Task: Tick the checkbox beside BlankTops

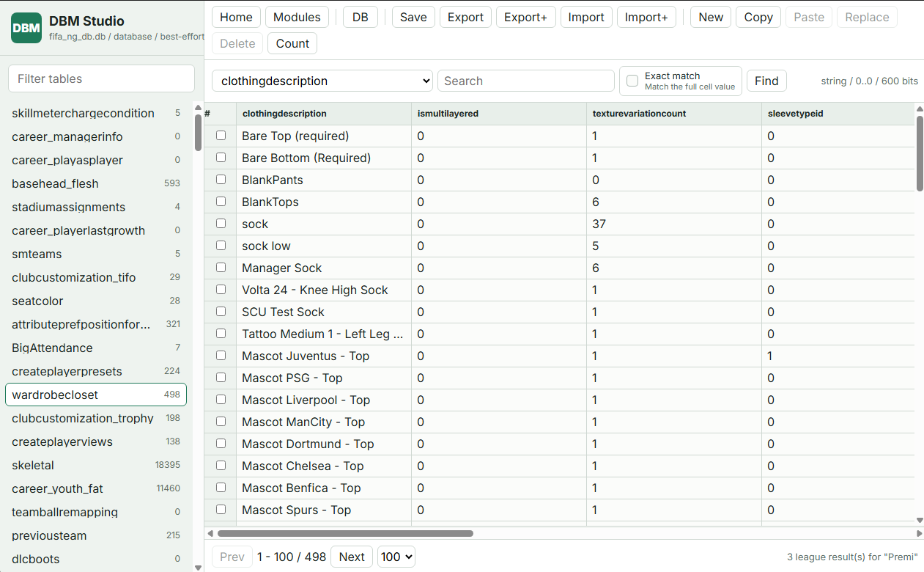Action: click(221, 202)
